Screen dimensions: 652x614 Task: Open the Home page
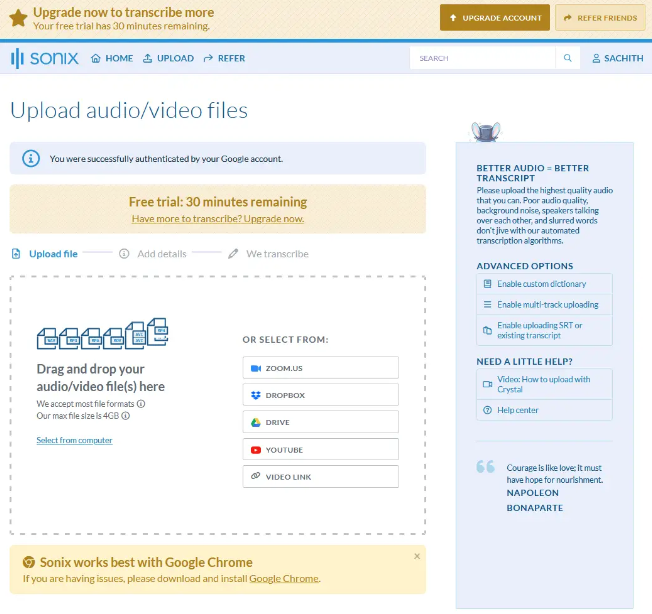click(112, 58)
